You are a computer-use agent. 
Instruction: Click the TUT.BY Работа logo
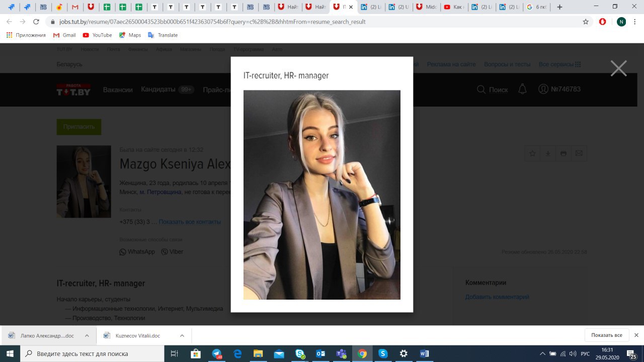click(73, 89)
